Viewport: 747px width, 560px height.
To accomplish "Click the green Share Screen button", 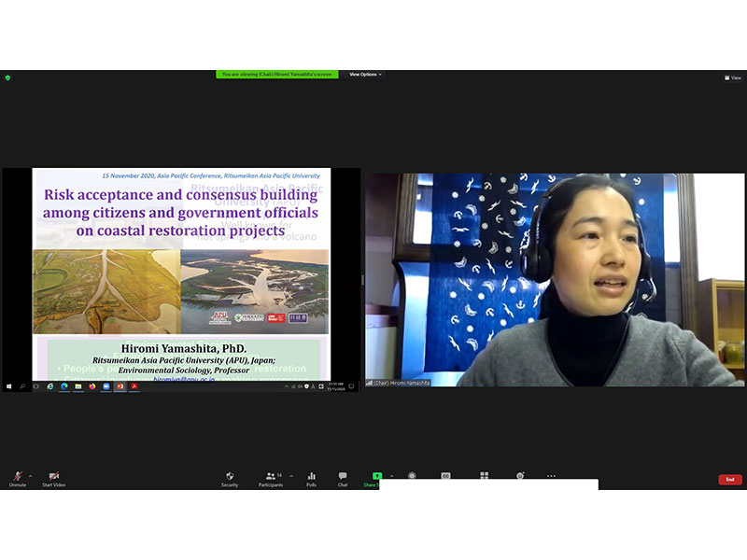I will 376,477.
